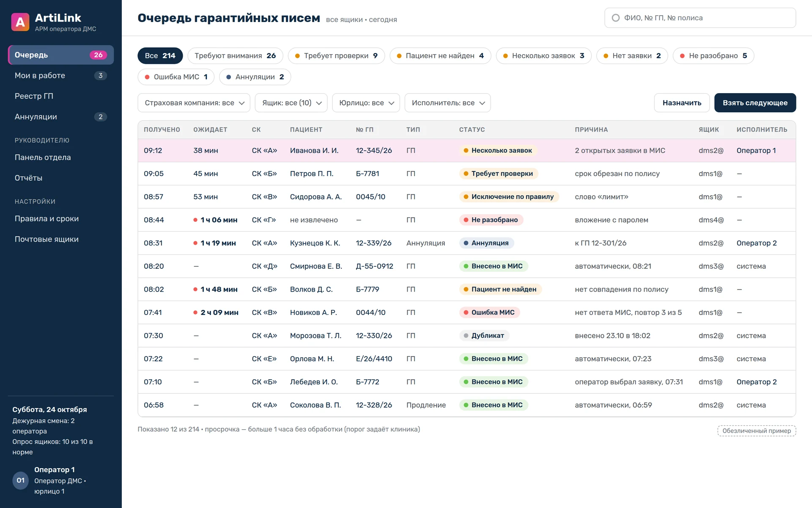Click overdue time '2 ч 09 мин'
812x508 pixels.
(x=216, y=312)
